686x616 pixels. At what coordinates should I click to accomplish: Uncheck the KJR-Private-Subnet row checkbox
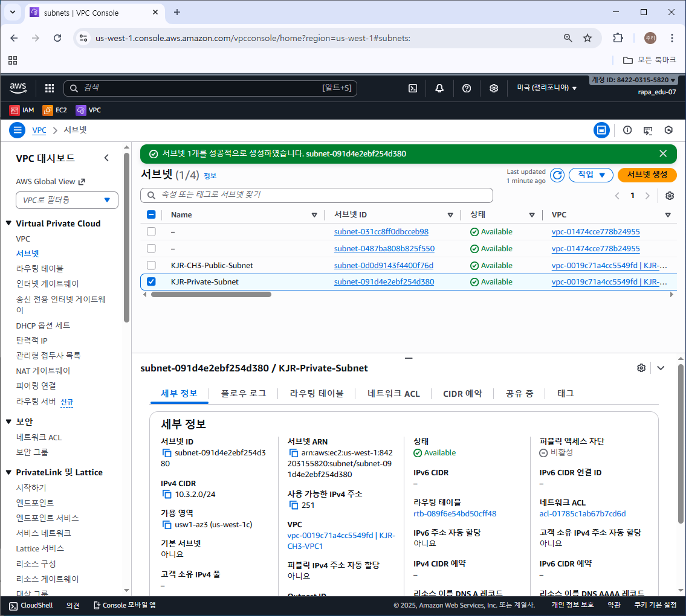[151, 281]
